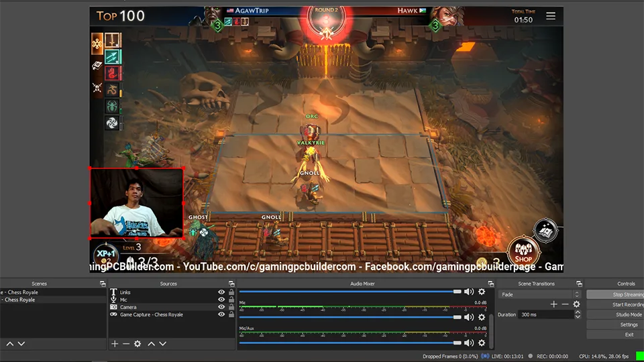Select the sword synergy icon

click(x=112, y=40)
